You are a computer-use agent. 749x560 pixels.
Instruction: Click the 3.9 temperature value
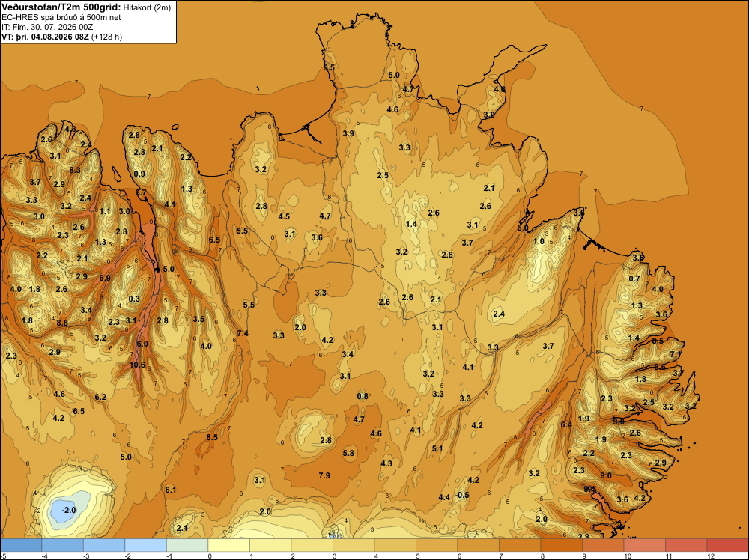point(349,133)
